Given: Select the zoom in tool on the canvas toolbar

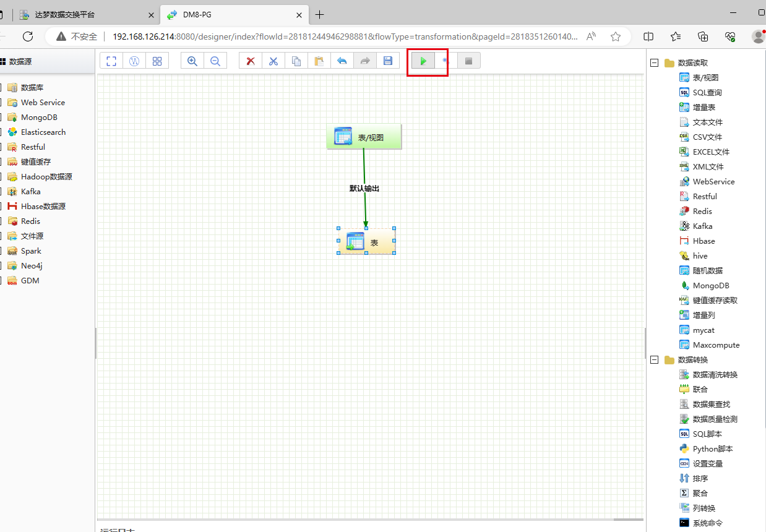Looking at the screenshot, I should [192, 60].
